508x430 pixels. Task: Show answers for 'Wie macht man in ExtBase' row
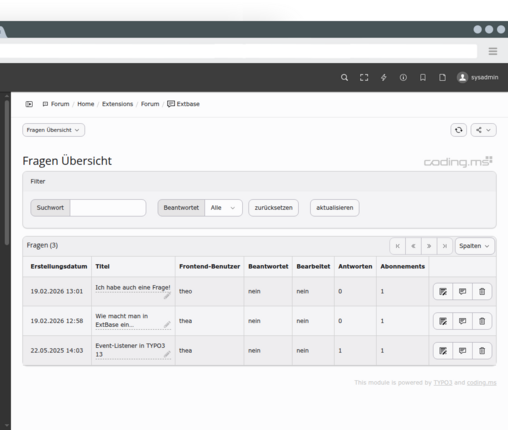click(462, 321)
